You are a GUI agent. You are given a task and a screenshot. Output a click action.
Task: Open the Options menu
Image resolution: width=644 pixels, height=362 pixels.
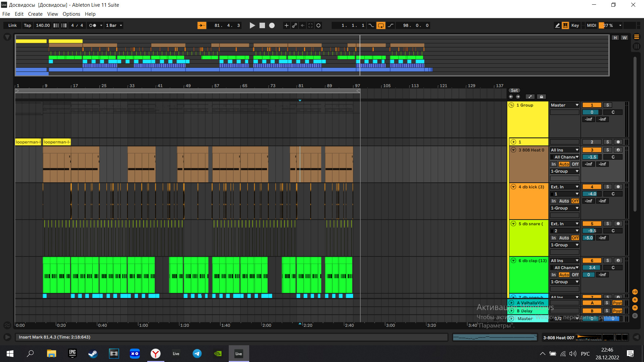tap(71, 14)
